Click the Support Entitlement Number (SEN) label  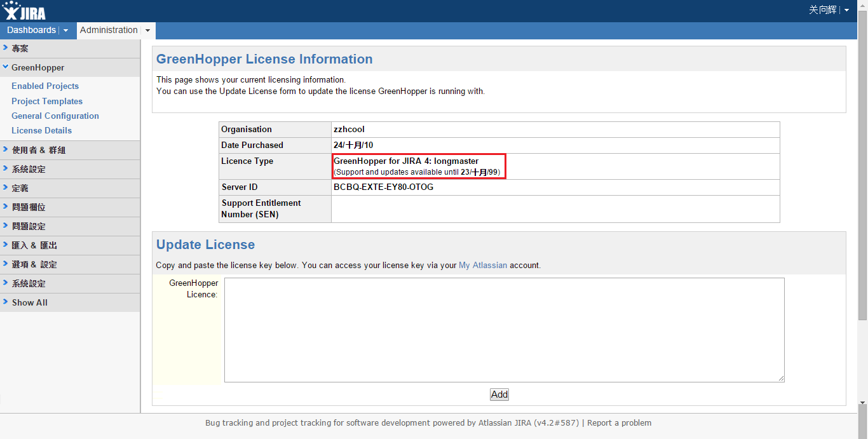click(x=261, y=208)
